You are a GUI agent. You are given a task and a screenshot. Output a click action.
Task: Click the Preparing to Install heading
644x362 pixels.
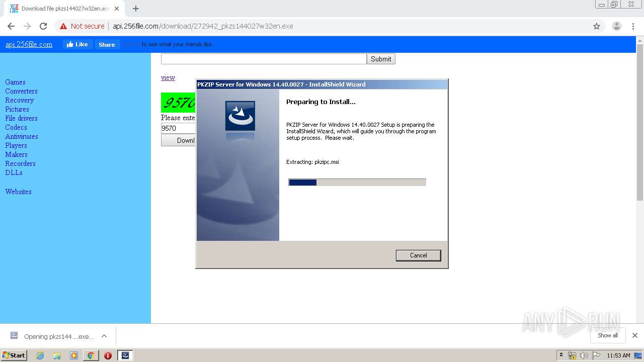point(321,102)
